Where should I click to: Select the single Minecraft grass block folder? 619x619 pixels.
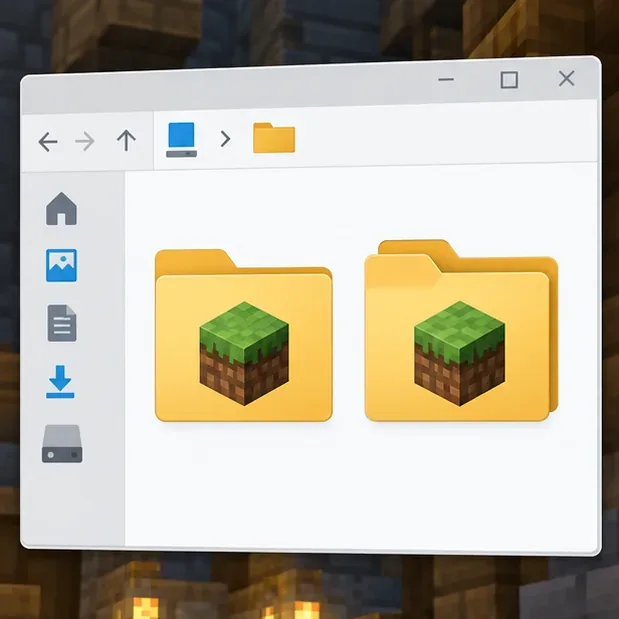pos(244,335)
